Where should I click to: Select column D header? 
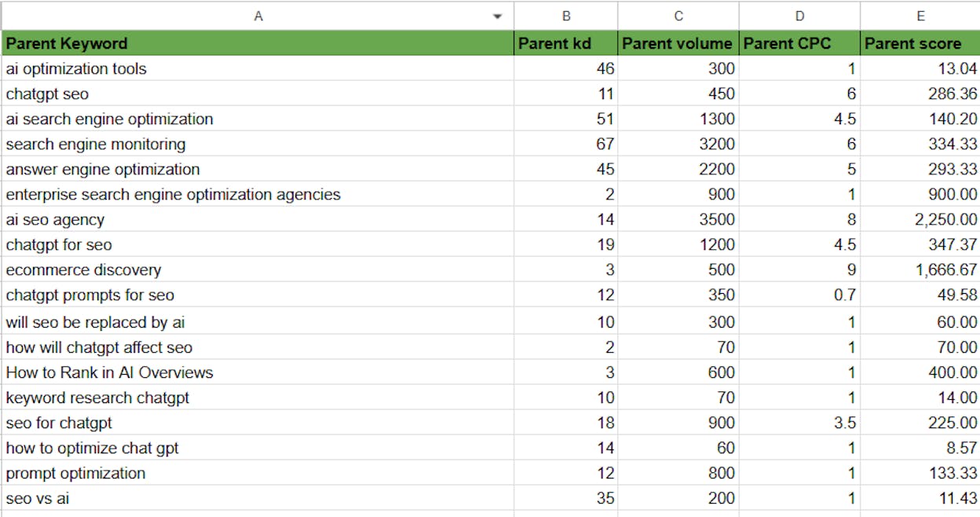point(799,16)
